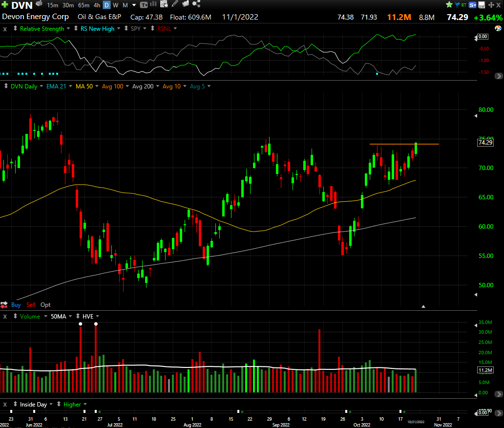
Task: Click the cash register icon beside DVN
Action: click(39, 4)
